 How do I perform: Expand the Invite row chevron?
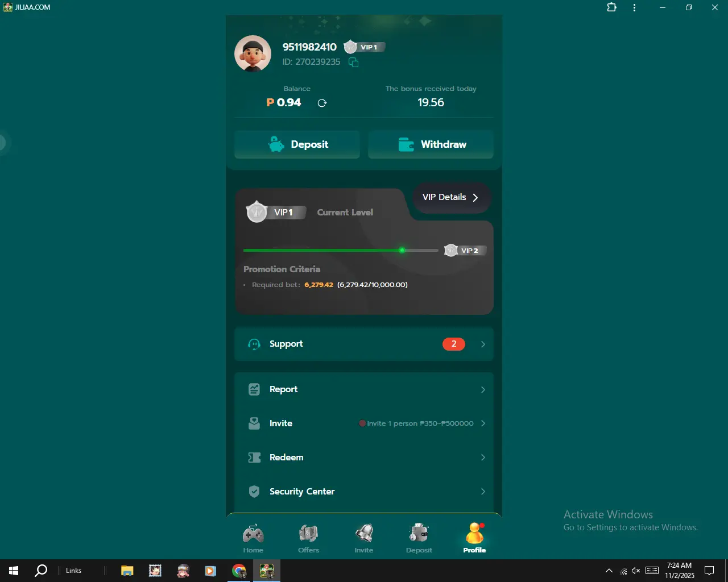coord(483,423)
